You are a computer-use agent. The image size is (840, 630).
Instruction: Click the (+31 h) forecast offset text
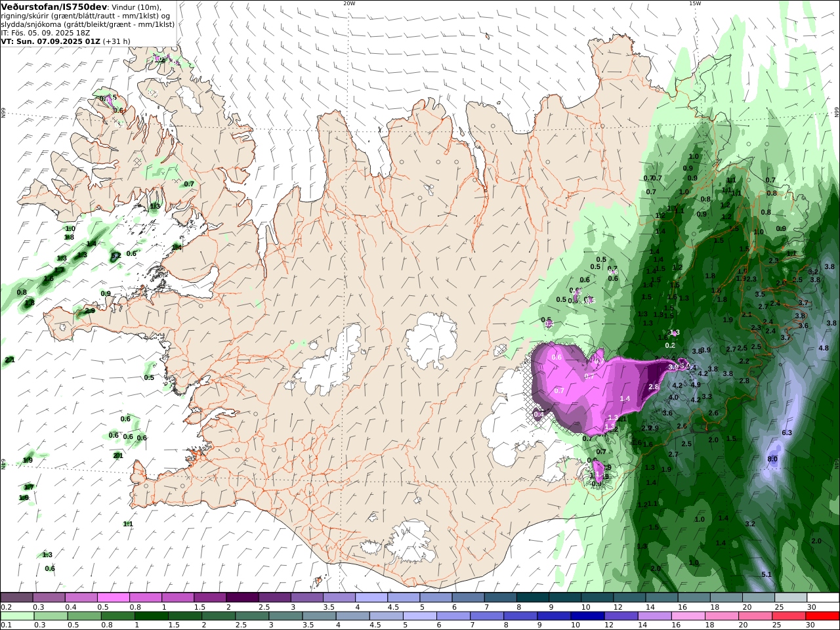tap(116, 41)
